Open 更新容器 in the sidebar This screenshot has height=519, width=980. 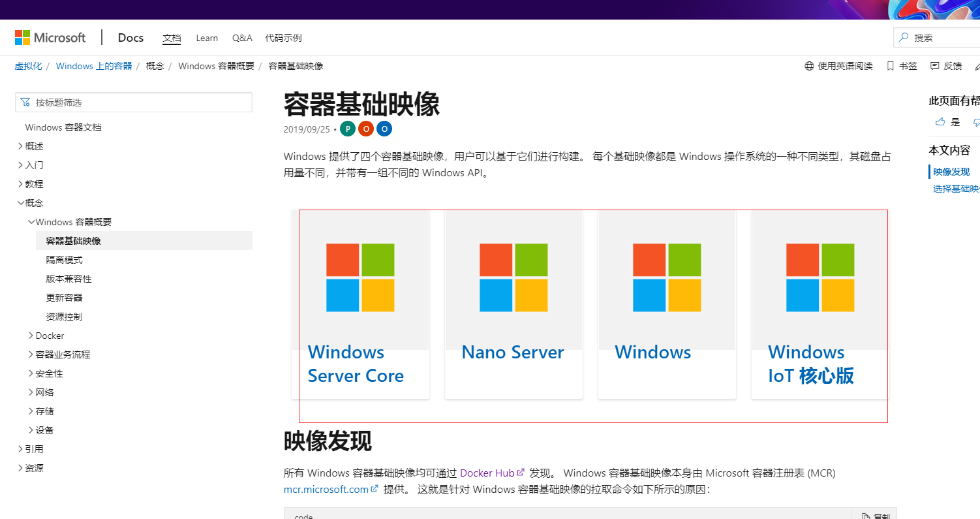click(x=64, y=298)
